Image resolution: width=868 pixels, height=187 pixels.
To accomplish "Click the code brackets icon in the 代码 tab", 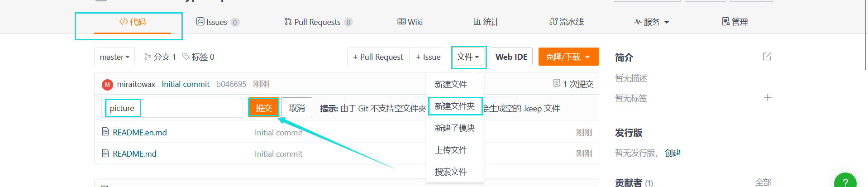I will [x=124, y=22].
